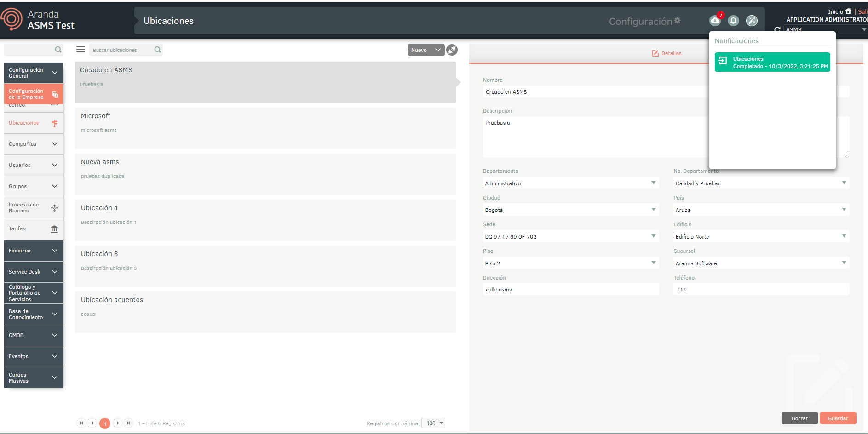
Task: Open the hamburger menu above locations list
Action: point(80,49)
